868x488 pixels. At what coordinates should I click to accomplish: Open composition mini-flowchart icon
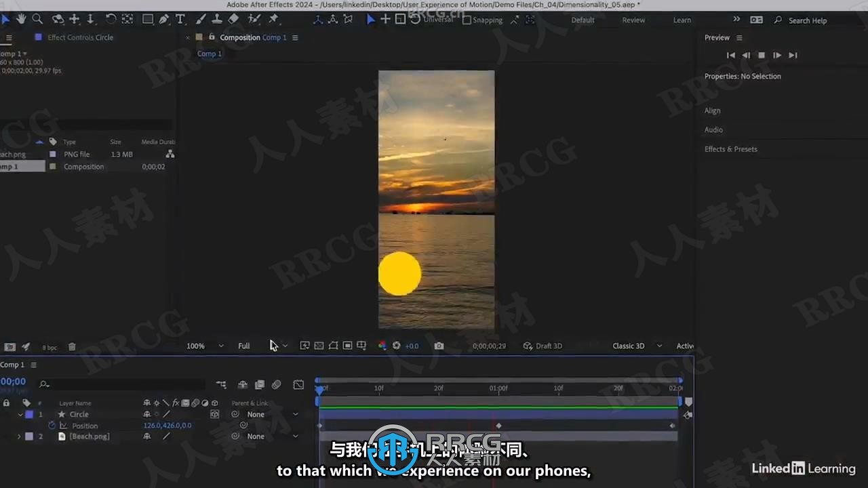point(221,385)
